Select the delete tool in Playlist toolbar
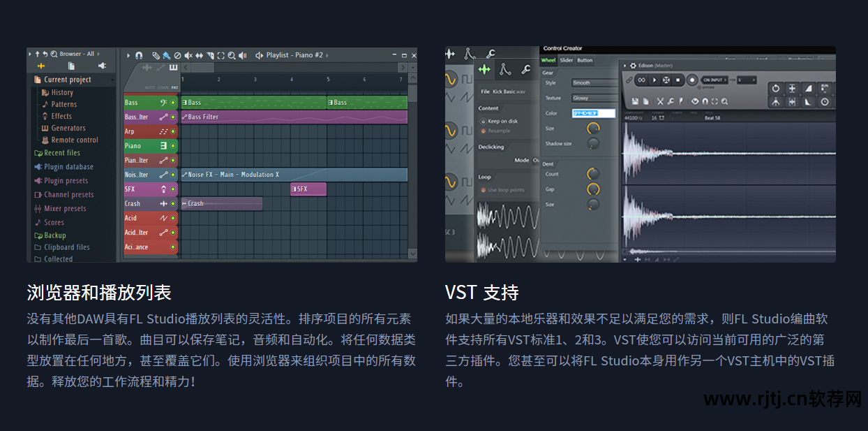 pos(177,55)
